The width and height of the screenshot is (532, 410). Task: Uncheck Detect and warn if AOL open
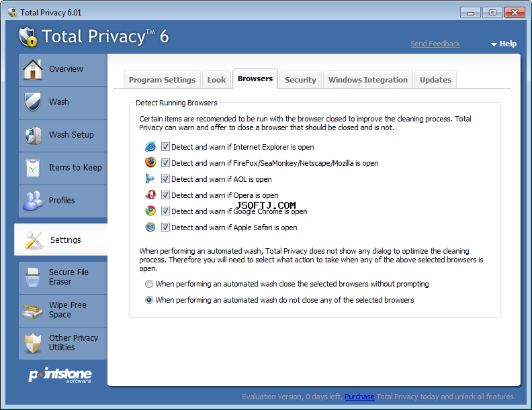pyautogui.click(x=165, y=179)
